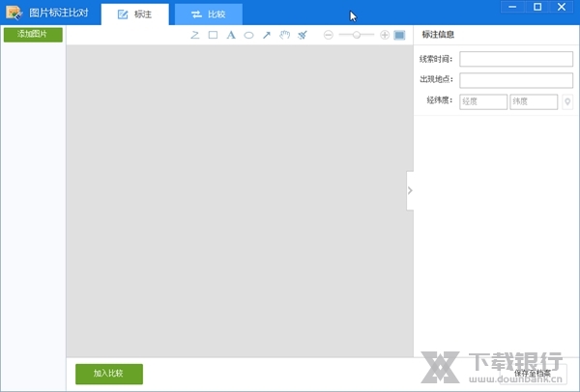Viewport: 580px width, 392px height.
Task: Click the zoom in plus icon
Action: coord(385,35)
